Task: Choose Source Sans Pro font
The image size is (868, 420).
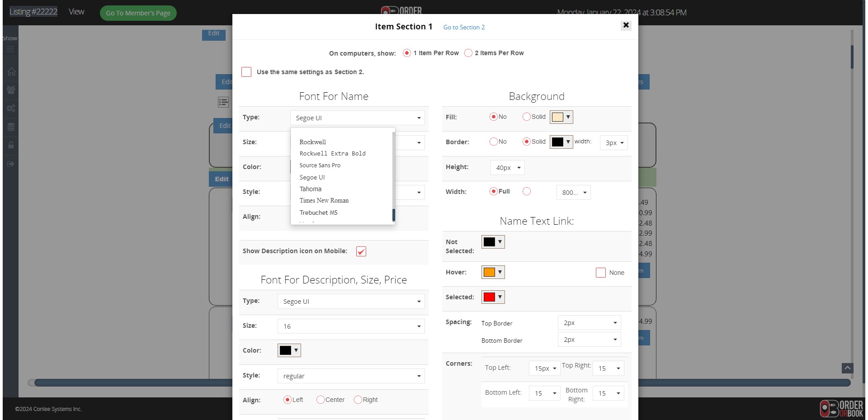Action: click(320, 165)
